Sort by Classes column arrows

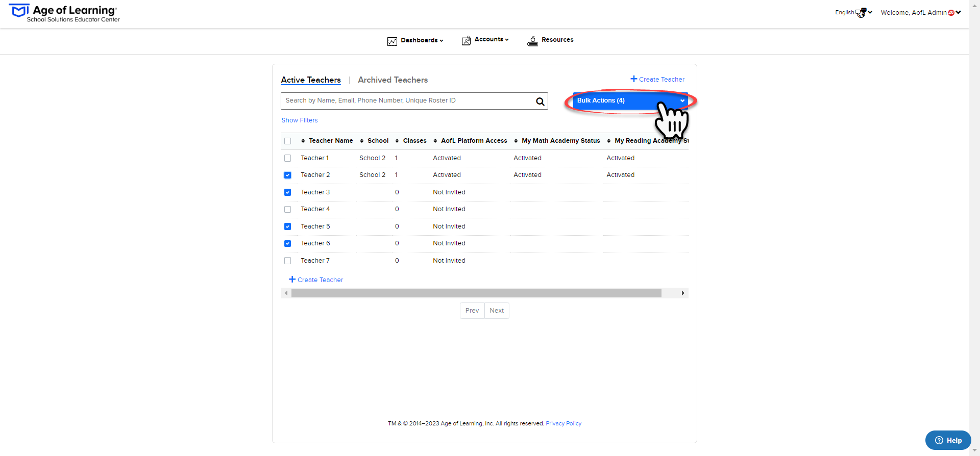[397, 141]
